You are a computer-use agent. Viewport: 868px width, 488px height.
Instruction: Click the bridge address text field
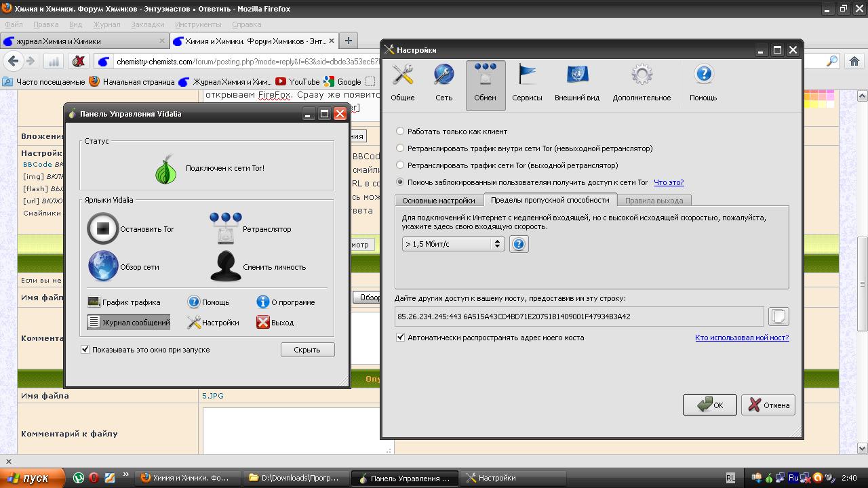click(x=578, y=317)
